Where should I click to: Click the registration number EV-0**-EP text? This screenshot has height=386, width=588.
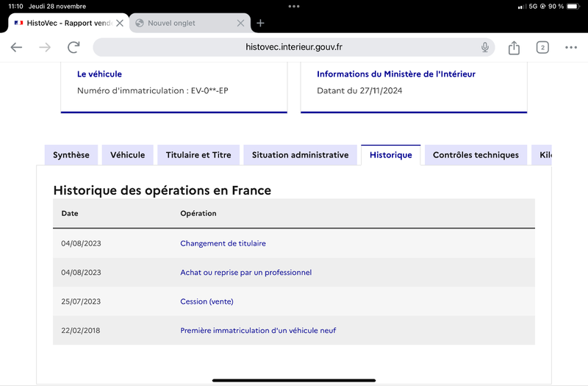tap(209, 90)
